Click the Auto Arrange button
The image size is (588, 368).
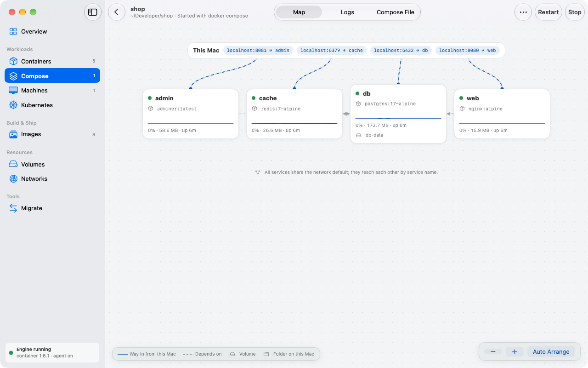click(551, 352)
